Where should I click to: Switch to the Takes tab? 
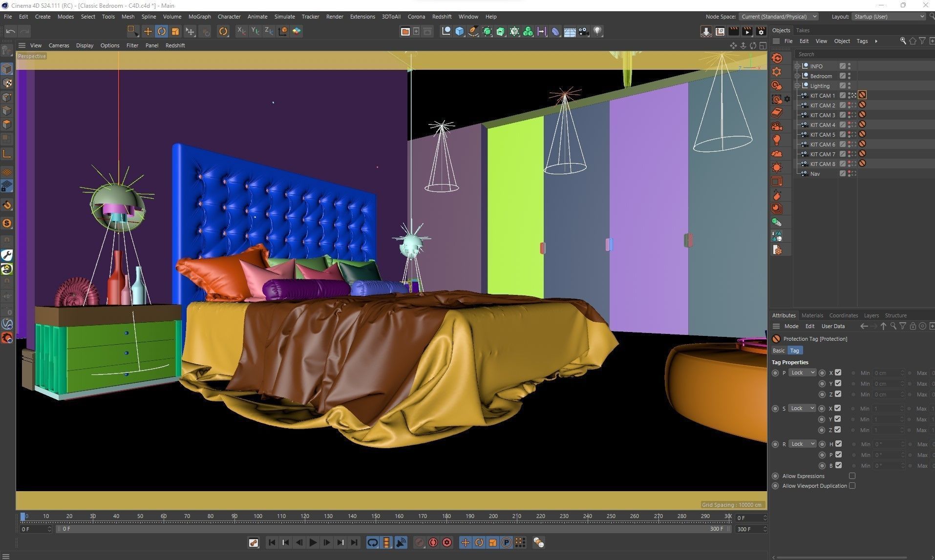click(803, 30)
